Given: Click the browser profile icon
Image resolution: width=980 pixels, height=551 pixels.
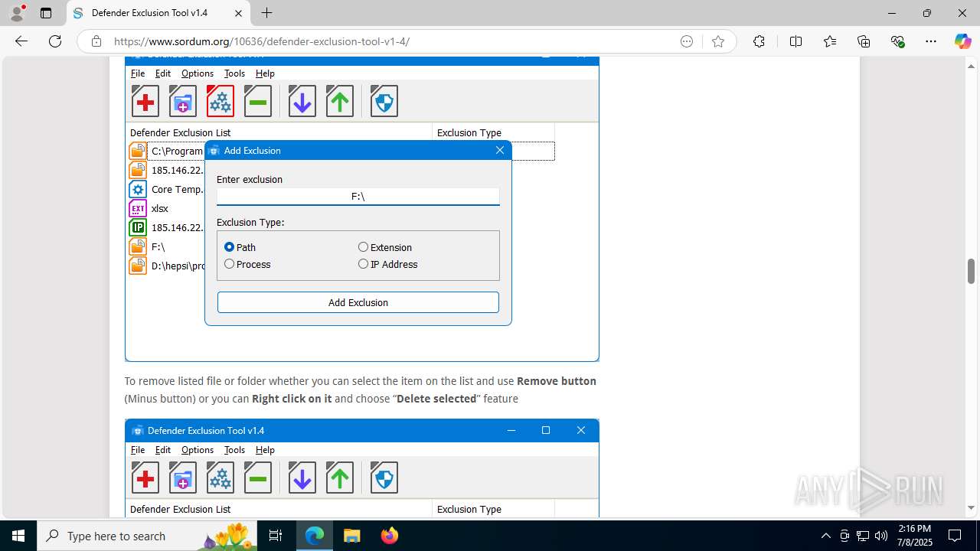Looking at the screenshot, I should (x=17, y=13).
